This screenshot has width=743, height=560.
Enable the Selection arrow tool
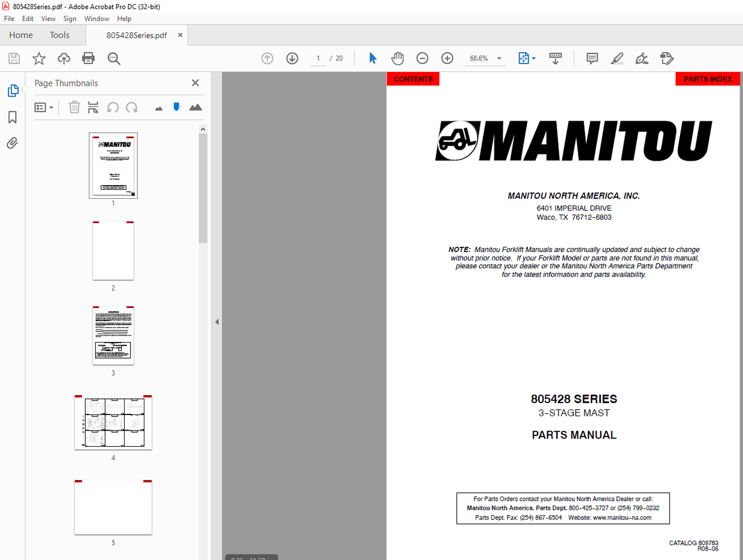[x=372, y=58]
